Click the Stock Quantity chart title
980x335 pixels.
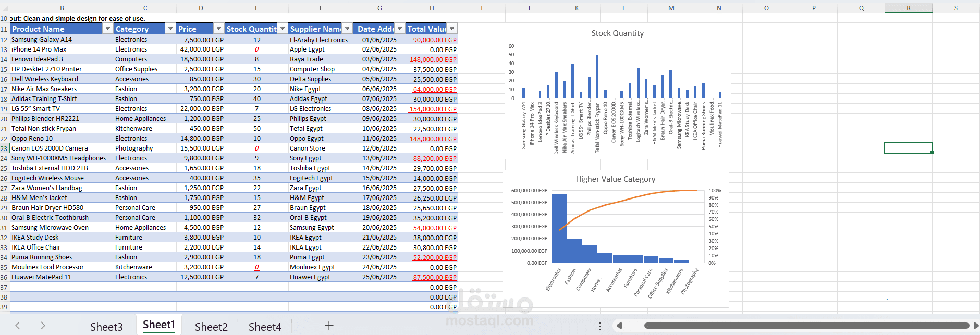[617, 33]
